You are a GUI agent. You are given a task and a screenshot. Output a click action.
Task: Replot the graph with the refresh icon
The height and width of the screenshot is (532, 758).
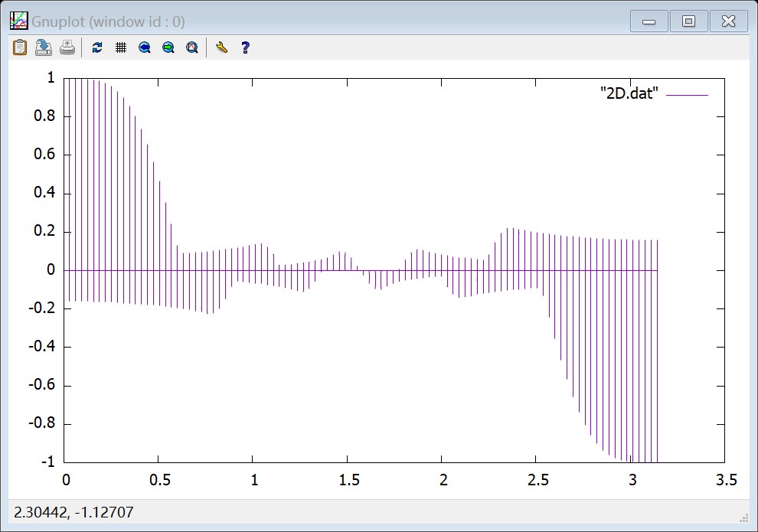click(x=96, y=47)
